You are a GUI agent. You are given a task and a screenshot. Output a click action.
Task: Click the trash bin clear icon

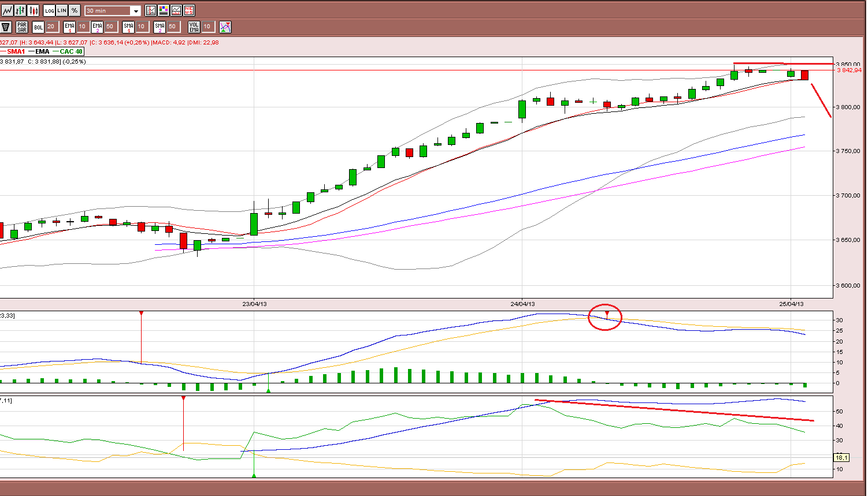[x=6, y=27]
